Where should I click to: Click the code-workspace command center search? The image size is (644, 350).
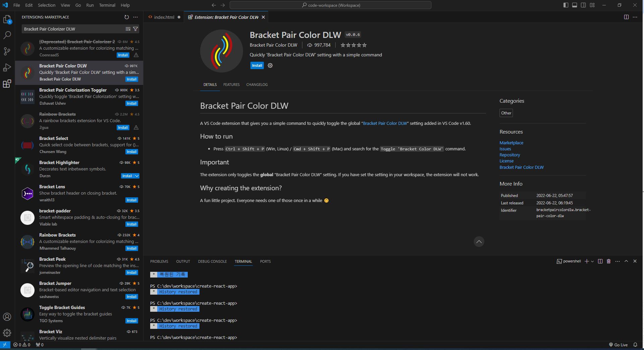point(331,5)
